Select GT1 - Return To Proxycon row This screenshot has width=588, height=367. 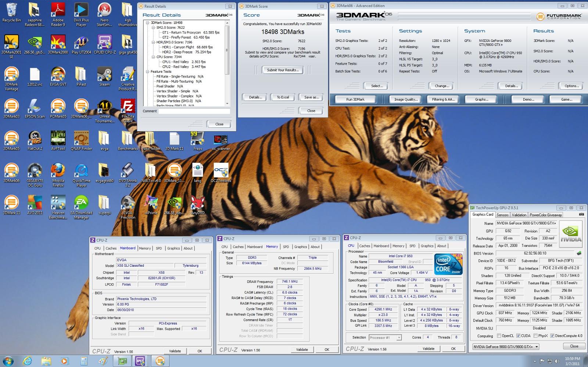[x=191, y=32]
